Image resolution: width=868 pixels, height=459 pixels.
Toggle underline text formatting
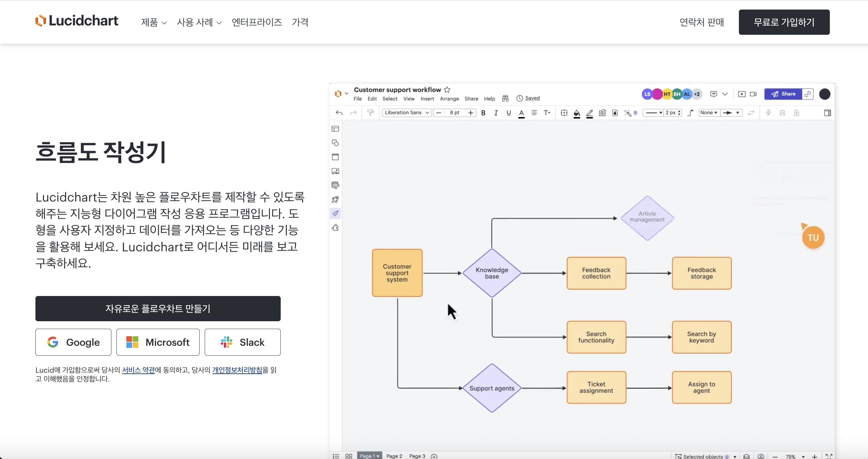[x=509, y=113]
